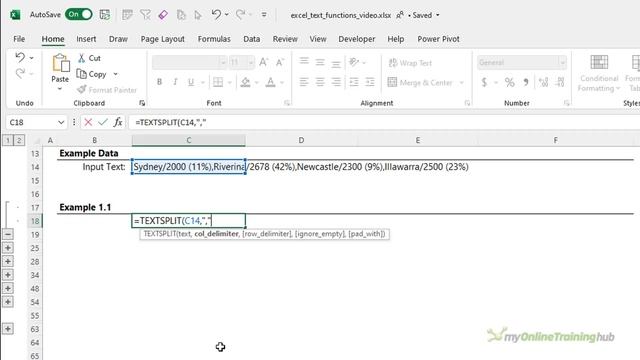This screenshot has width=640, height=360.
Task: Open the Font Color dropdown arrow
Action: click(x=282, y=82)
